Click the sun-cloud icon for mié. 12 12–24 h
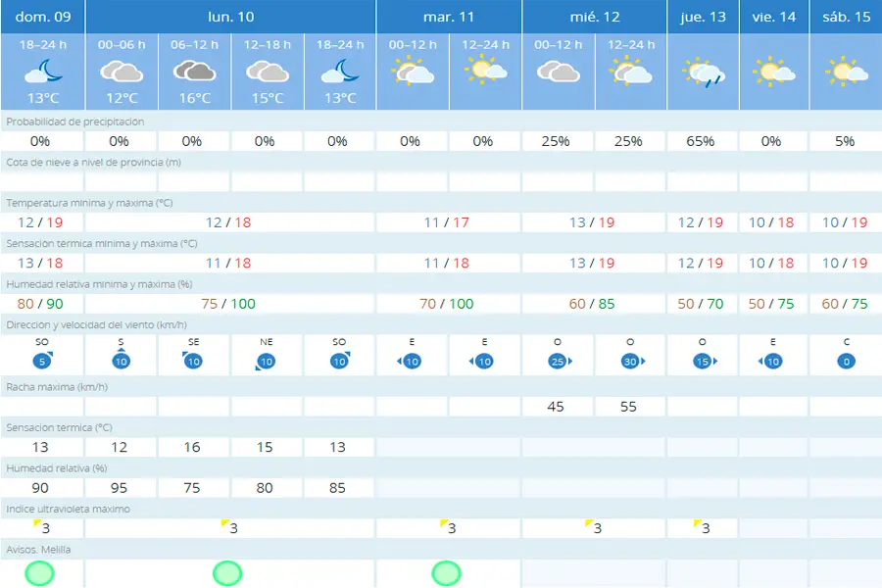This screenshot has height=588, width=882. (x=630, y=73)
